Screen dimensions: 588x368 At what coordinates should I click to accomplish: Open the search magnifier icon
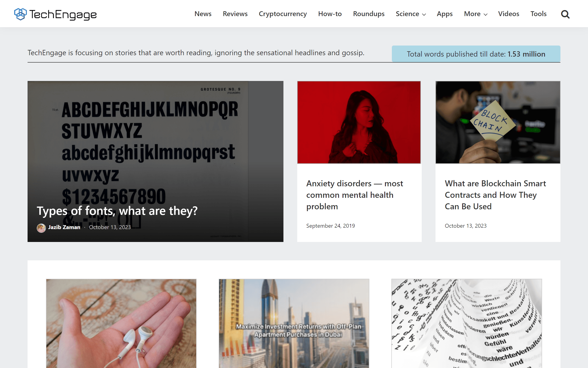pyautogui.click(x=565, y=14)
